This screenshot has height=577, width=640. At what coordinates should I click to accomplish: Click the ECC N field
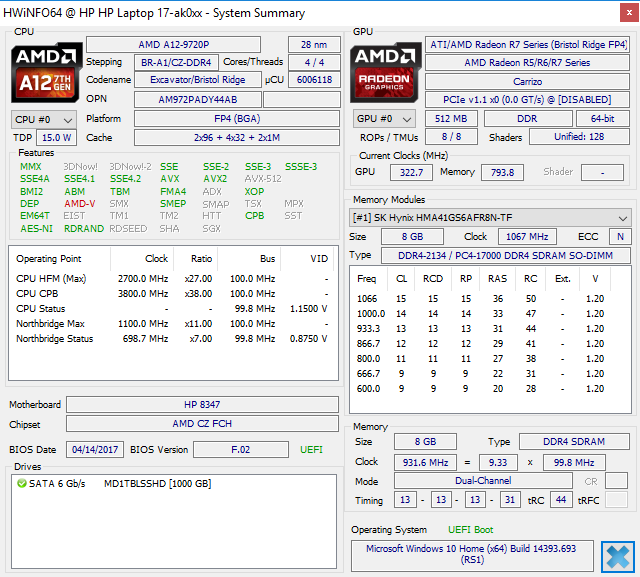620,237
